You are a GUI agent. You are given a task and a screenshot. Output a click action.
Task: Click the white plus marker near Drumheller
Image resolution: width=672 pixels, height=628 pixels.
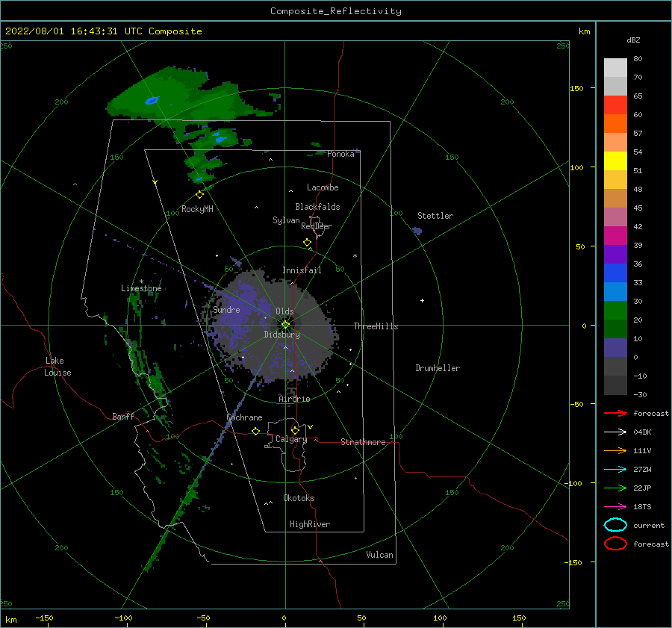(x=422, y=300)
